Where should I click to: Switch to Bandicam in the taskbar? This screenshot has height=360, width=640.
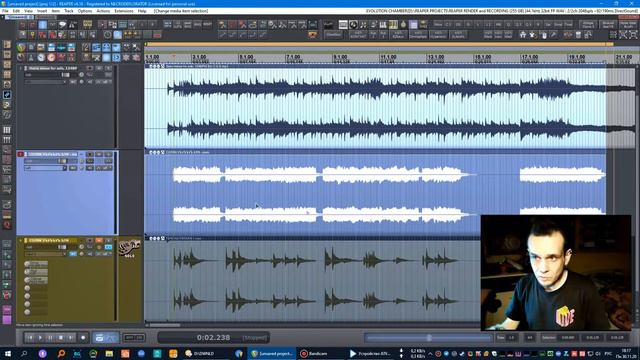(x=318, y=353)
